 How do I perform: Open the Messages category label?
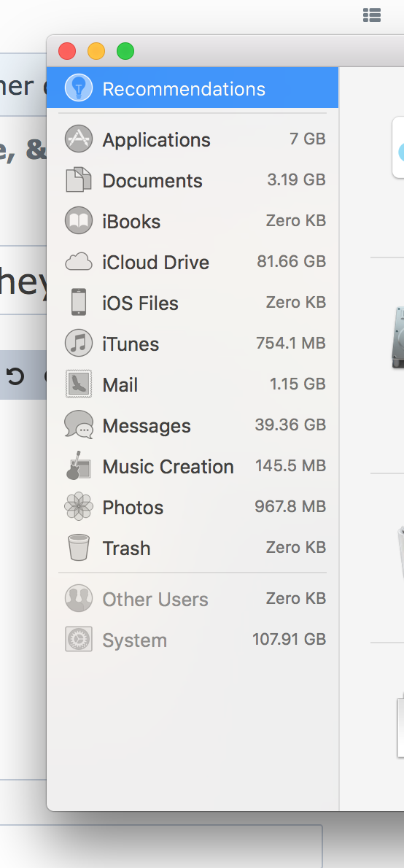(x=147, y=426)
